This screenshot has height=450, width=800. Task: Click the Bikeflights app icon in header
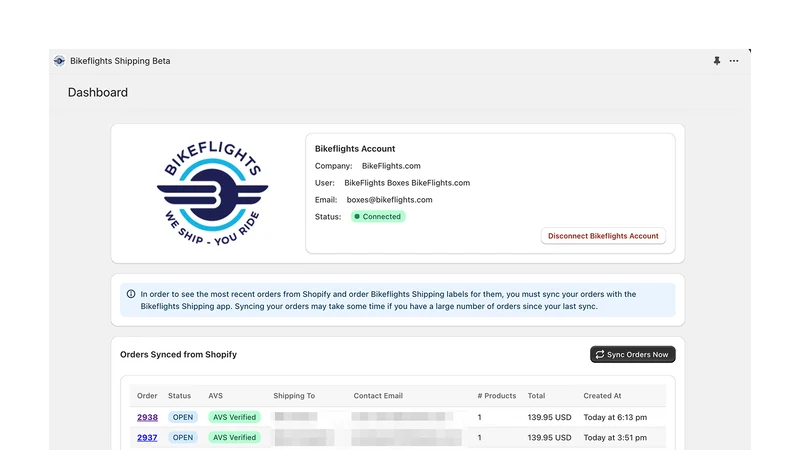59,61
